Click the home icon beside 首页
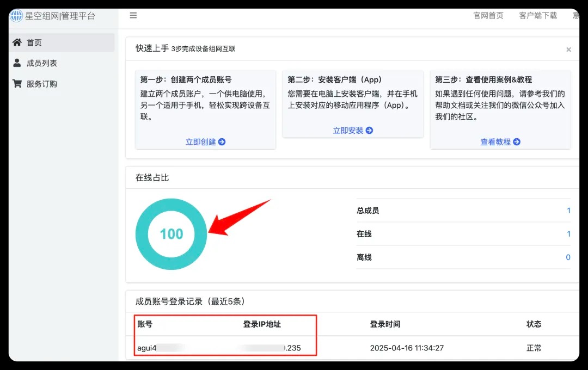Viewport: 588px width, 370px height. pyautogui.click(x=17, y=42)
